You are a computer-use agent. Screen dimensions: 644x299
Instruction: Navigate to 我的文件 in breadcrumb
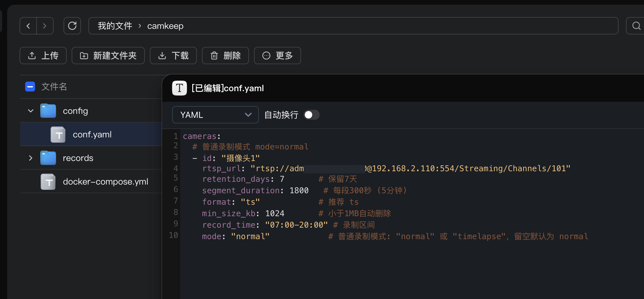click(115, 26)
